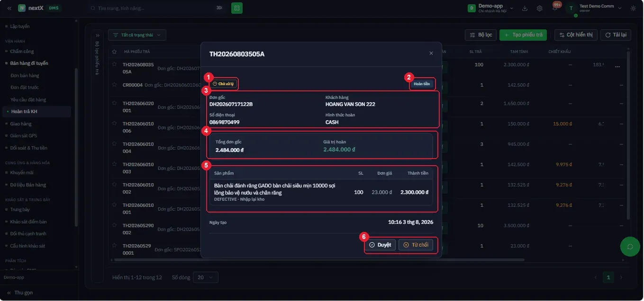Star the TH202606010006 row
This screenshot has width=644, height=301.
[x=114, y=124]
